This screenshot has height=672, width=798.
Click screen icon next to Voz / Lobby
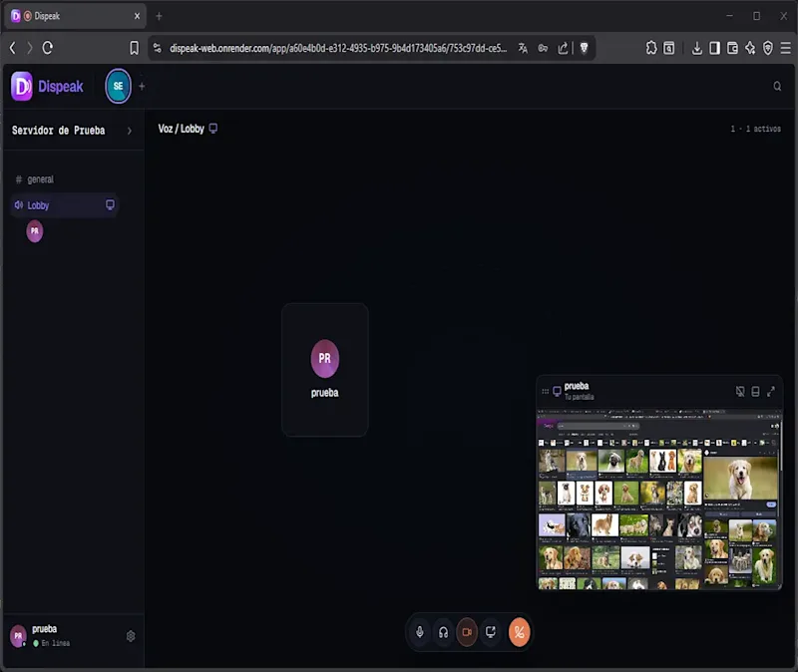click(x=213, y=129)
